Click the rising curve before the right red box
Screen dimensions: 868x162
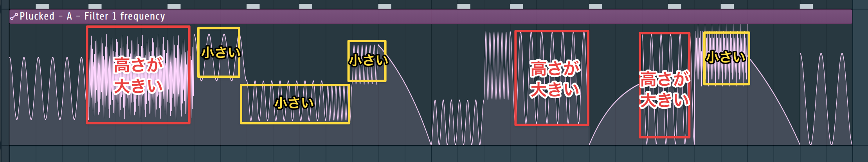(x=614, y=113)
